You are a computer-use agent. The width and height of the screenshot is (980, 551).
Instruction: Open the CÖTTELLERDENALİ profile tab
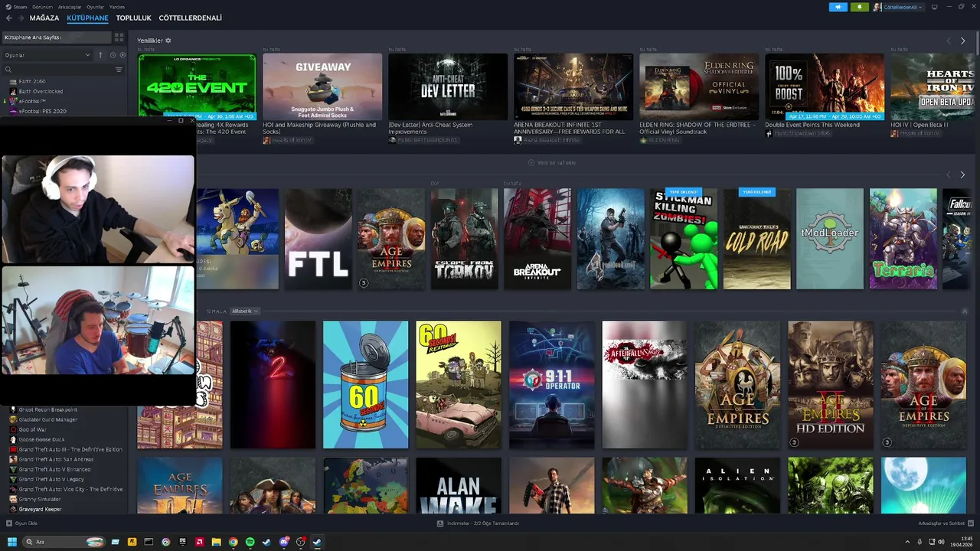click(190, 18)
